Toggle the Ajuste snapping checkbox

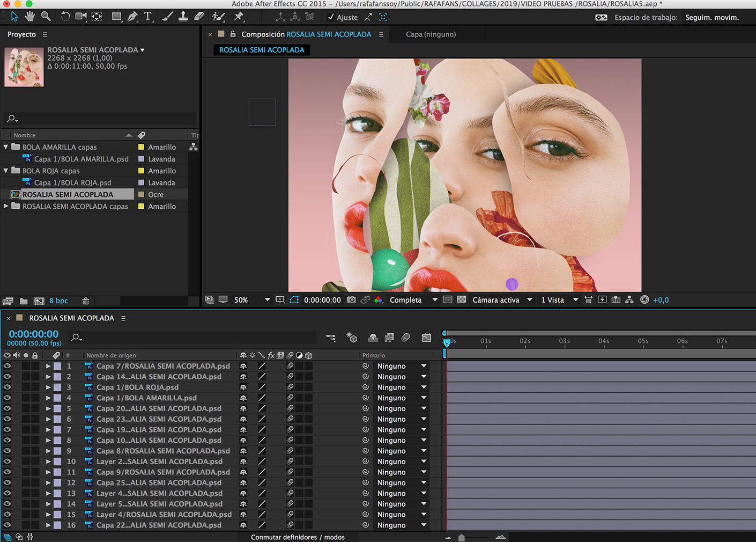click(331, 17)
